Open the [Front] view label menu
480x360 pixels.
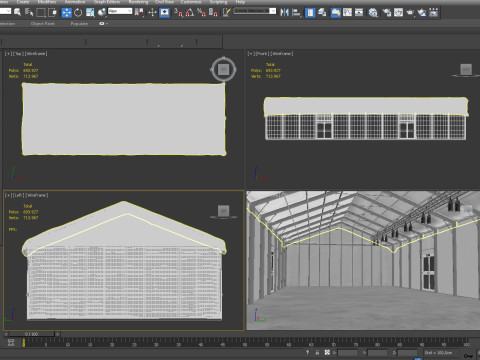pyautogui.click(x=262, y=54)
